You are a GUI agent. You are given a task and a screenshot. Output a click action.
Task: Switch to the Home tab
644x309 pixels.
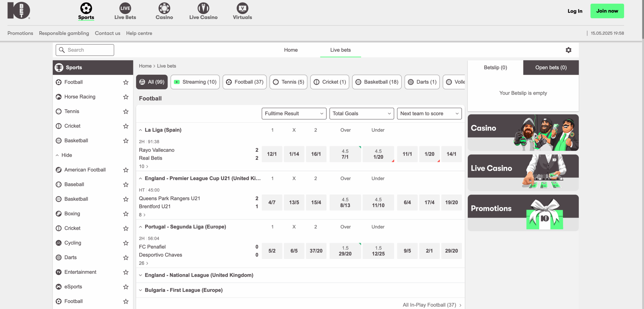291,50
